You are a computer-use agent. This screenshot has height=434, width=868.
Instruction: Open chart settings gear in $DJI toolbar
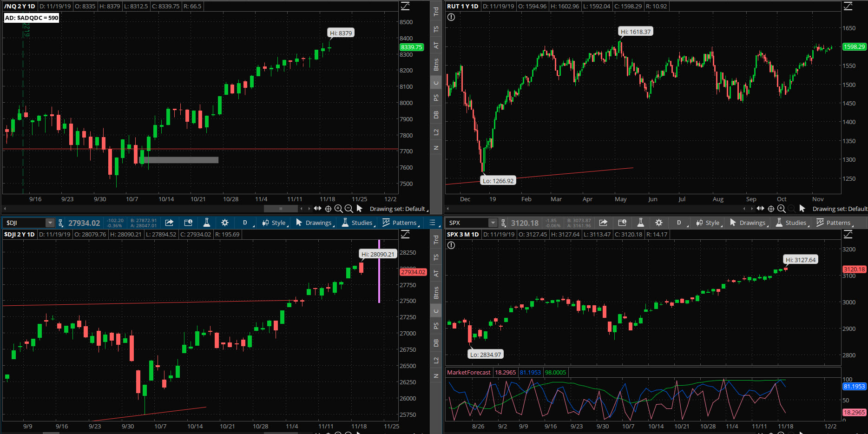[225, 223]
